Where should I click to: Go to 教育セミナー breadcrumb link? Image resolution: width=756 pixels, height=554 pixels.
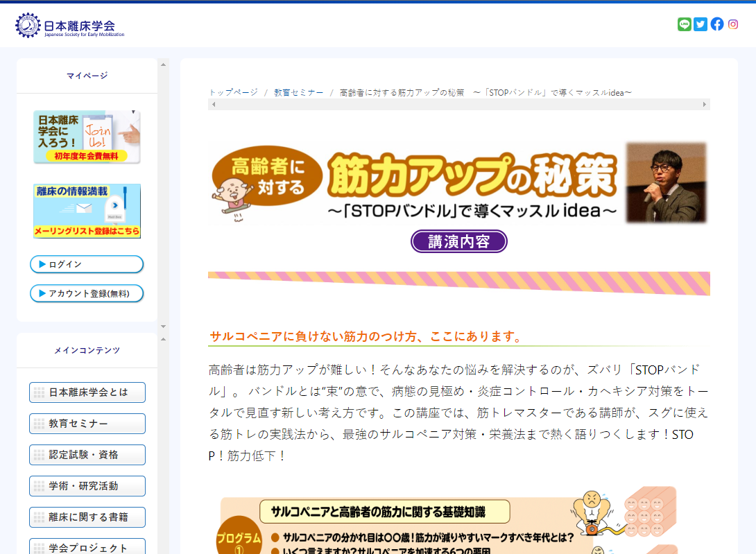pos(298,93)
